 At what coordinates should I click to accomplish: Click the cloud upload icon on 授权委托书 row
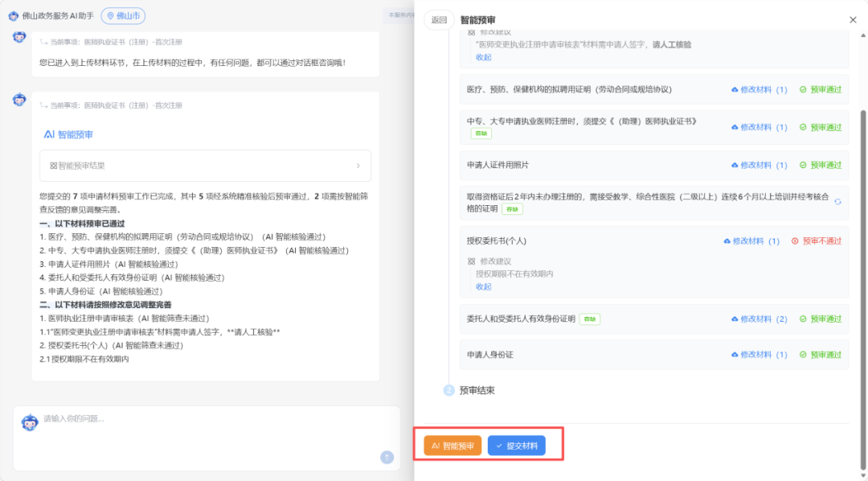(x=727, y=241)
